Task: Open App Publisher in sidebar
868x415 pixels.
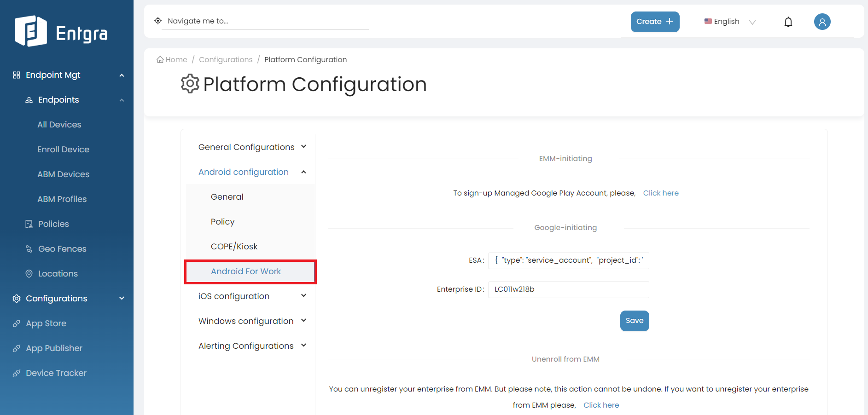Action: point(54,348)
